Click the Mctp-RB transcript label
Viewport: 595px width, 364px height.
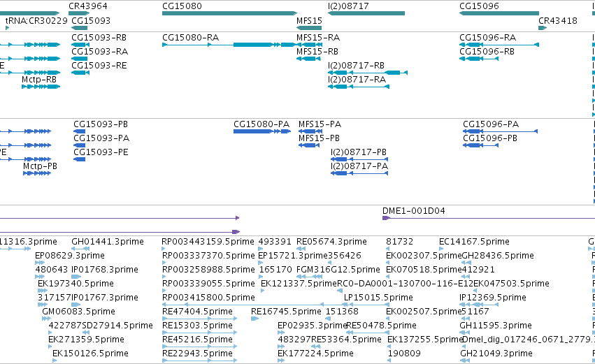(39, 80)
